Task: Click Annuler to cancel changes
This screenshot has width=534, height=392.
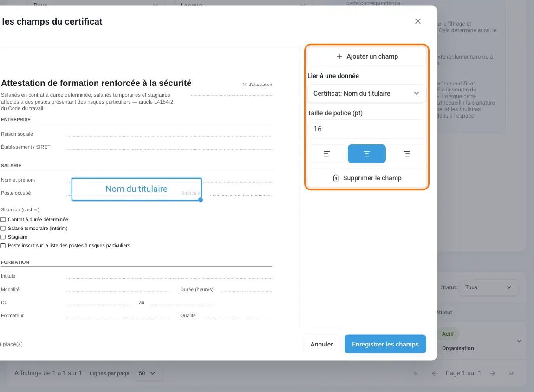Action: (x=321, y=344)
